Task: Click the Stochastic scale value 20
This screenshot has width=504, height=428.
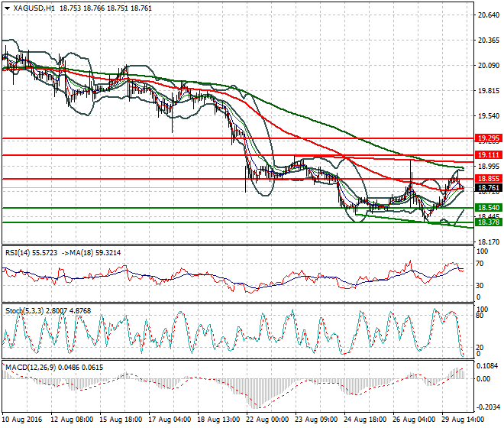Action: coord(480,348)
